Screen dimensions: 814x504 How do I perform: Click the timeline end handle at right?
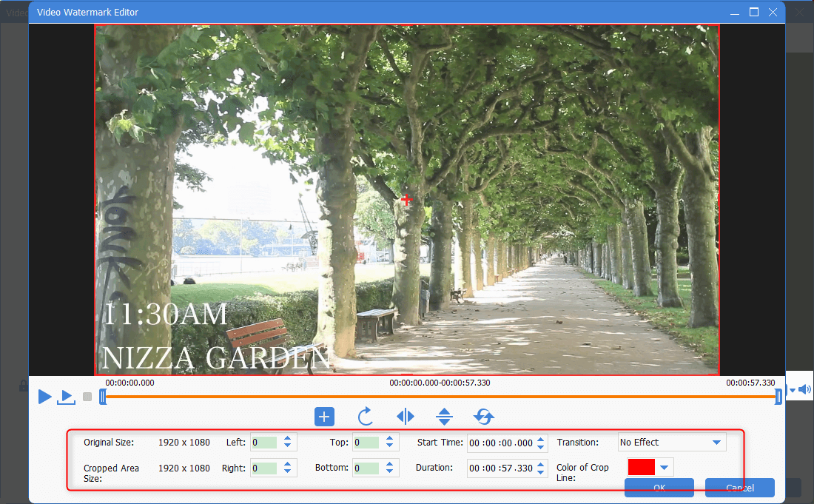click(x=778, y=397)
